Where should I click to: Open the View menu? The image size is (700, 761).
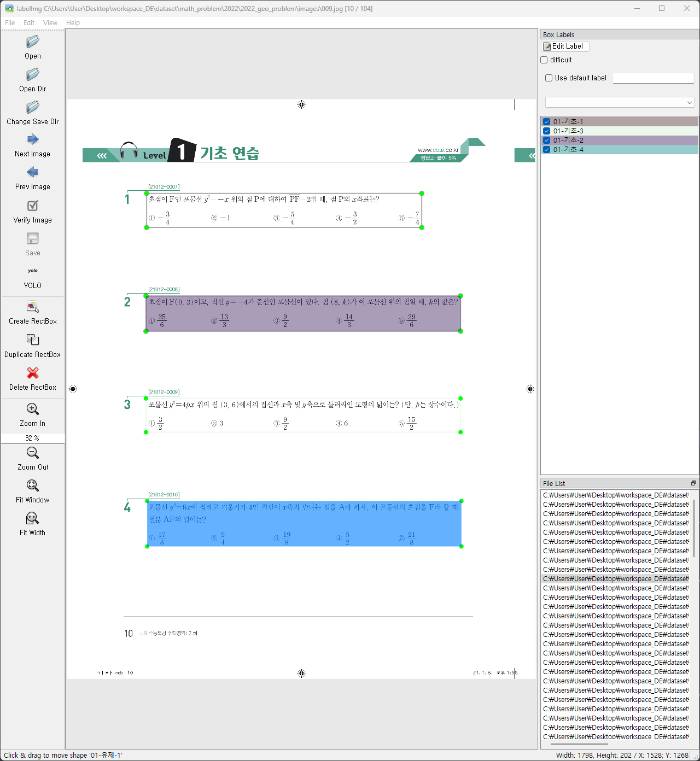50,22
